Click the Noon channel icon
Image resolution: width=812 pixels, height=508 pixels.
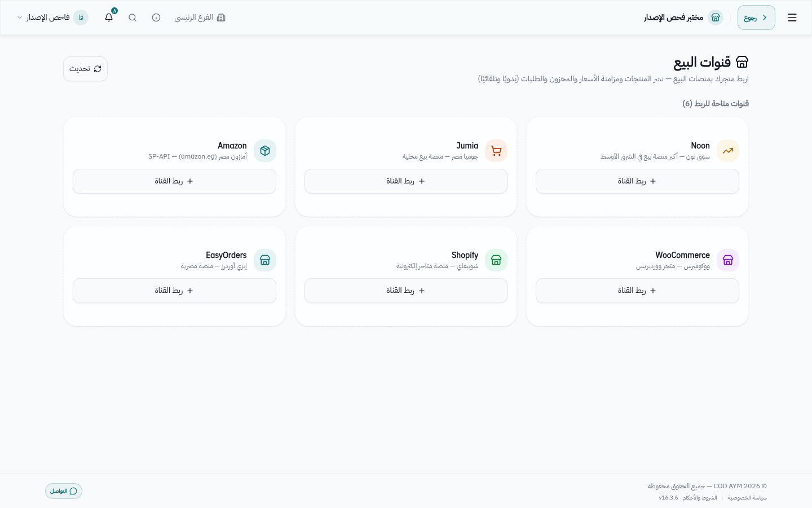coord(728,151)
